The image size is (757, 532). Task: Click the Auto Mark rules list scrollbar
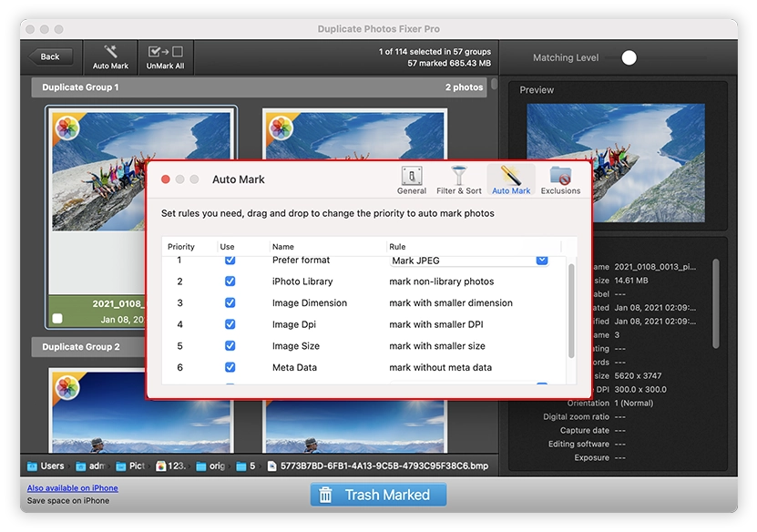tap(571, 311)
